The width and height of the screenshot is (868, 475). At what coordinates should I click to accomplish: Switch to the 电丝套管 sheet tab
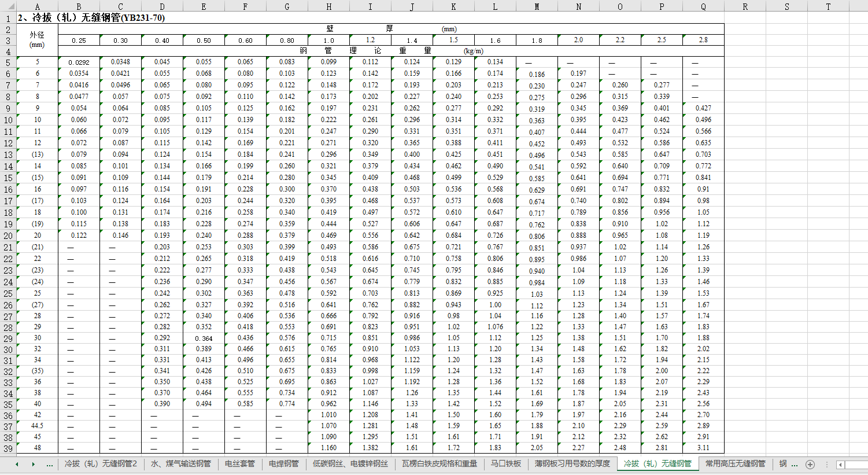point(239,464)
